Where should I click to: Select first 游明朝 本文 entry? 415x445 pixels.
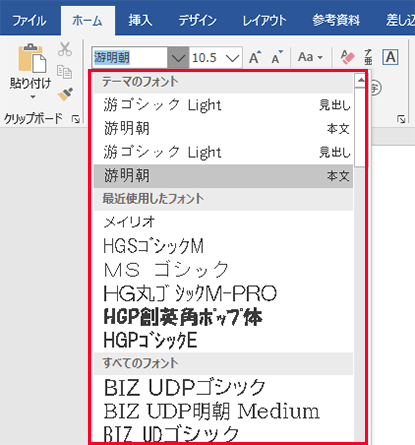point(223,128)
